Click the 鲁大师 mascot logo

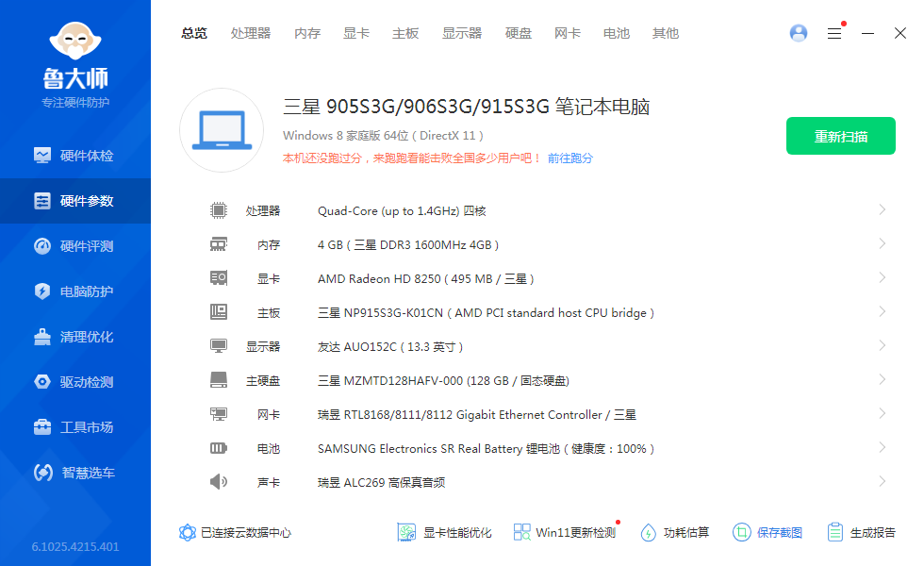[x=75, y=41]
